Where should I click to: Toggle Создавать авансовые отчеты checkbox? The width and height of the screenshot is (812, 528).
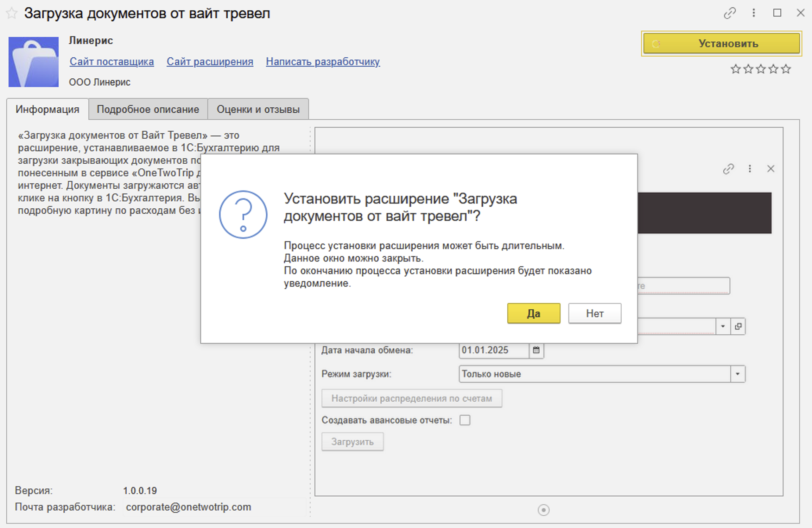(465, 420)
